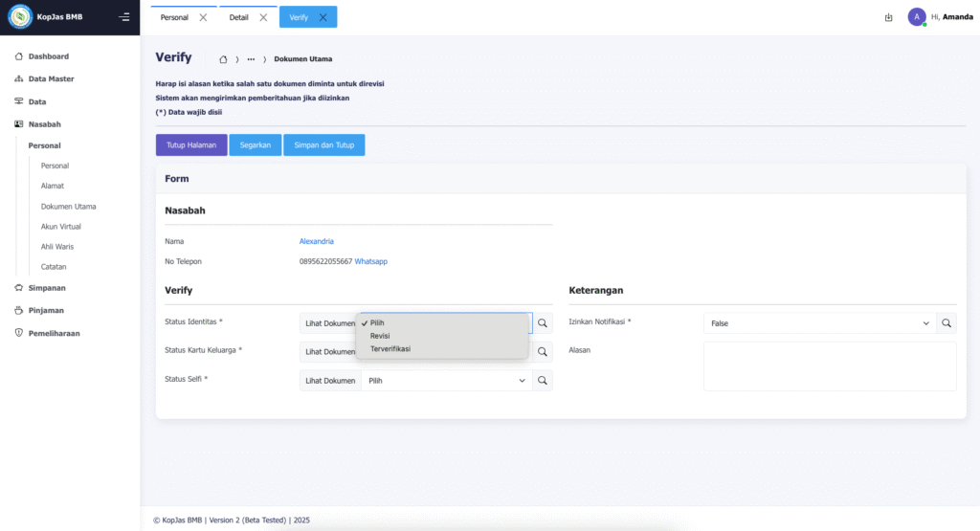Close the Detail tab using X icon
Viewport: 980px width, 531px height.
click(x=263, y=17)
